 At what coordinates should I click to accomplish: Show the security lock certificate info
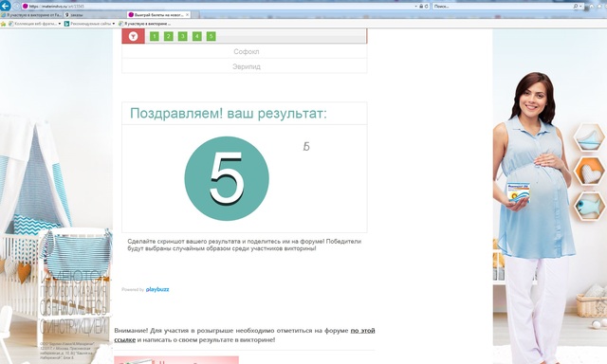(x=421, y=7)
